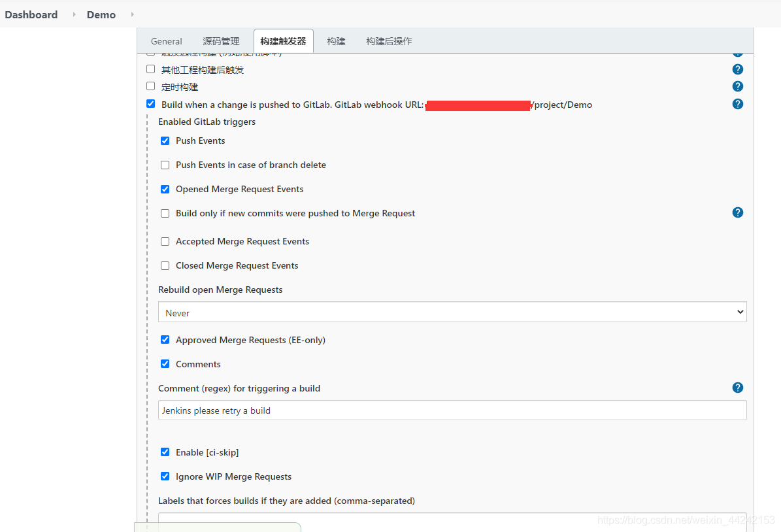Viewport: 781px width, 532px height.
Task: Open help for 定时构建 option
Action: pos(738,86)
